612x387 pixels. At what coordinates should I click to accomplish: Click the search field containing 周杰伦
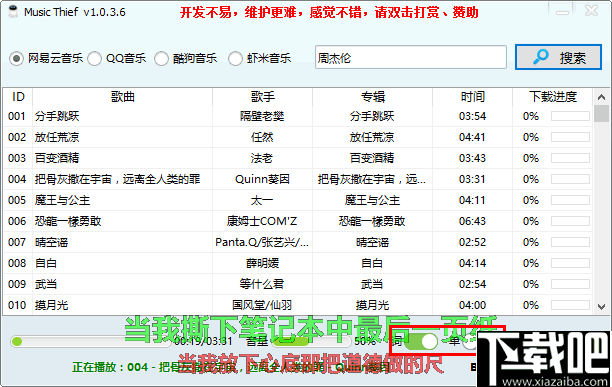(411, 57)
